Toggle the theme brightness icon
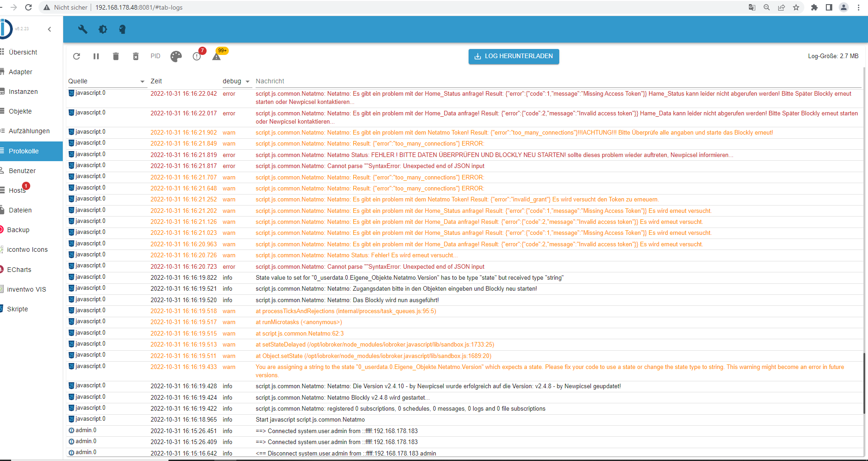This screenshot has height=461, width=868. 103,29
